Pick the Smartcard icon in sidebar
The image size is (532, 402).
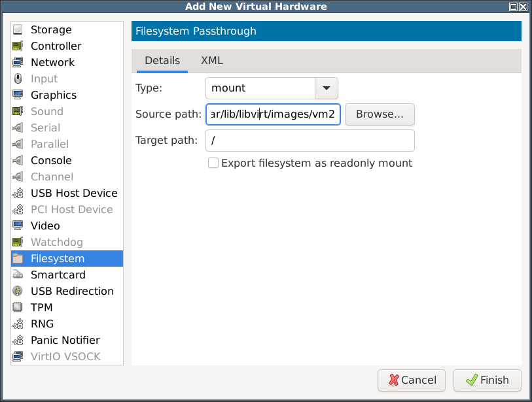(x=18, y=275)
